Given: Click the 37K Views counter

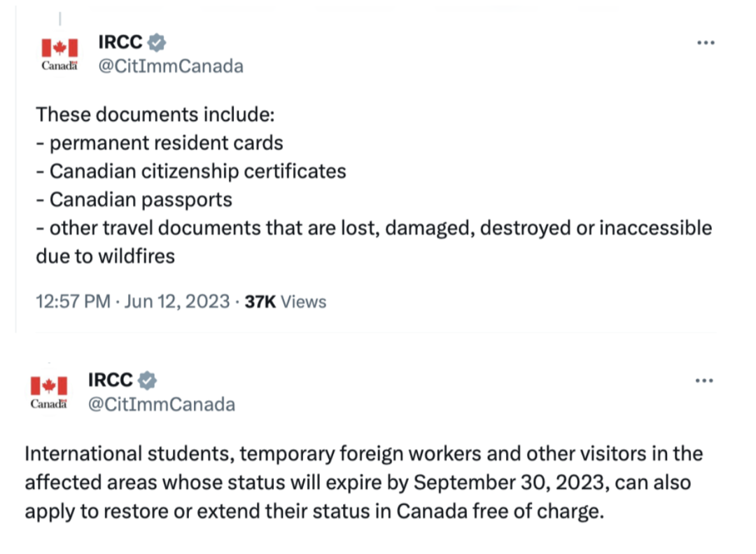Looking at the screenshot, I should [286, 302].
